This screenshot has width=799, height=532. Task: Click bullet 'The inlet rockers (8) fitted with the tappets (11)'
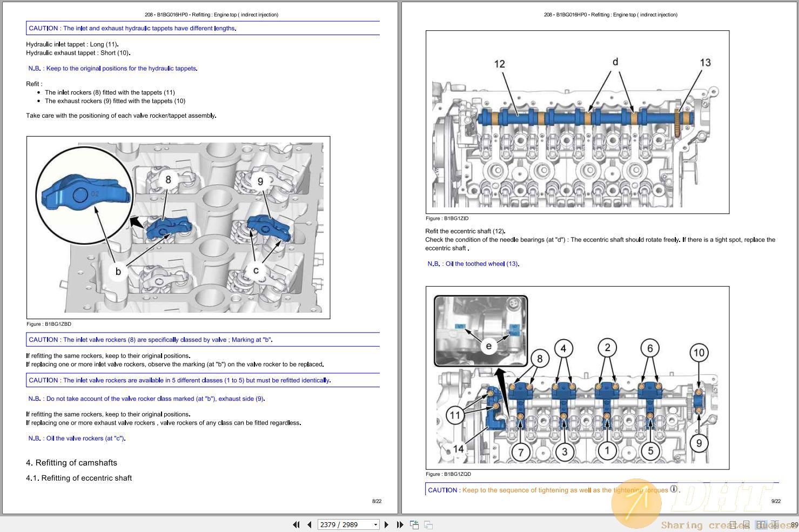click(x=110, y=92)
